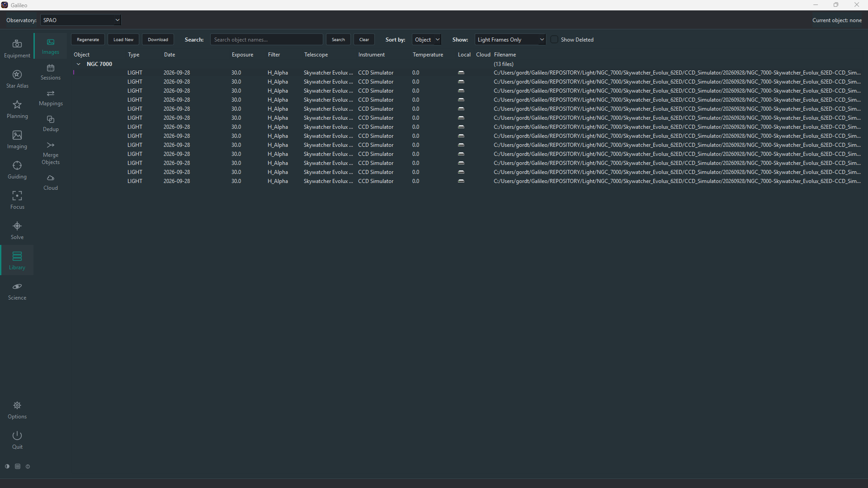Focus the Search object names field
Screen dimensions: 868x488
(267, 40)
